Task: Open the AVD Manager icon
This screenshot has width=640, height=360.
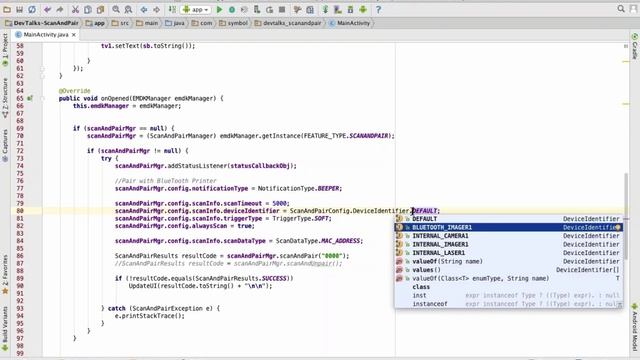Action: (x=338, y=9)
